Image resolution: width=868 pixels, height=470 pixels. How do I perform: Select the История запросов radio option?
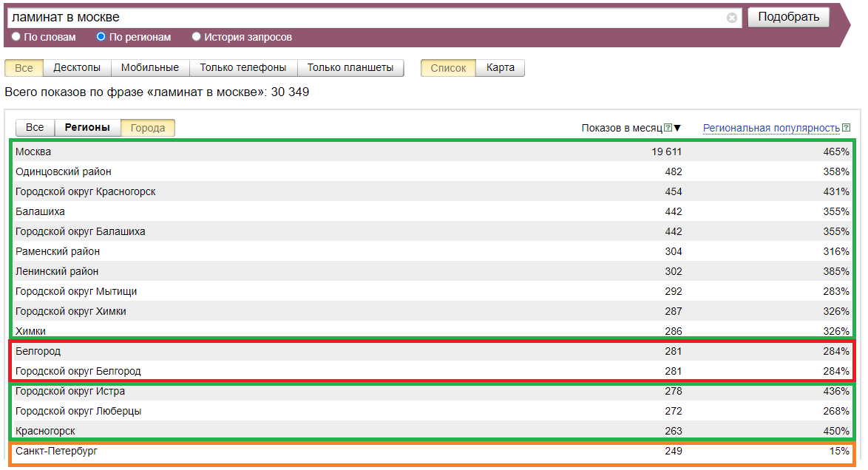point(196,36)
